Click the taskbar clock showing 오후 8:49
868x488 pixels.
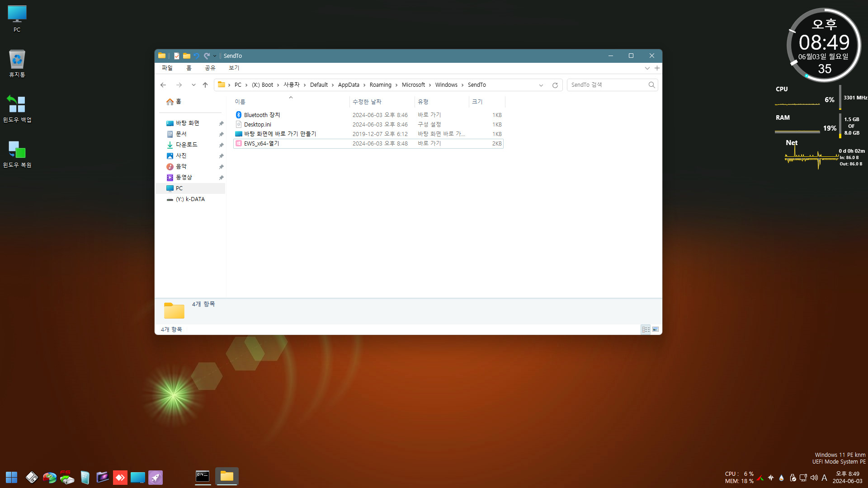click(x=848, y=478)
